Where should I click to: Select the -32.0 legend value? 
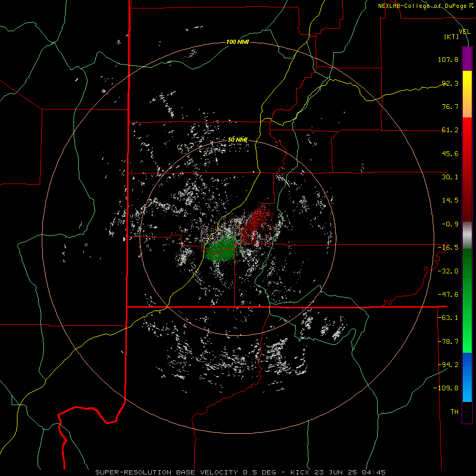[448, 271]
